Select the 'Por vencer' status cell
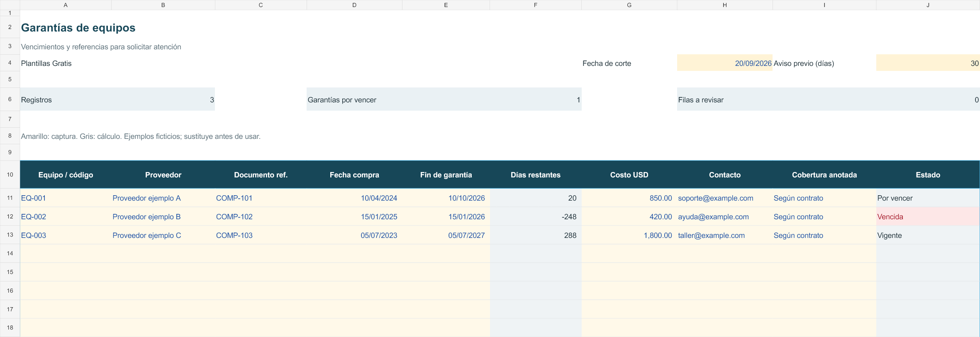The height and width of the screenshot is (337, 980). pos(928,198)
